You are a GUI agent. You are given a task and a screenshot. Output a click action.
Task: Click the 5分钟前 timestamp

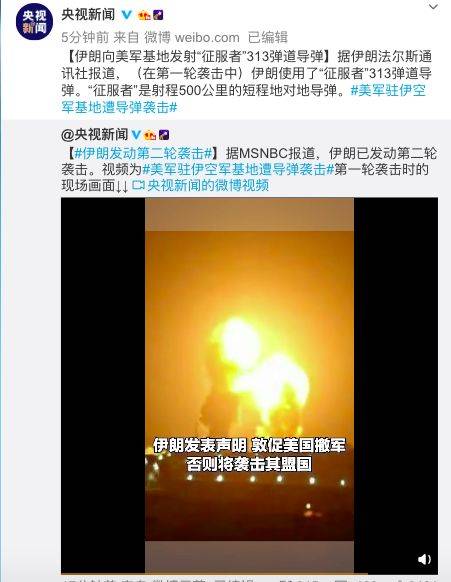click(x=85, y=37)
